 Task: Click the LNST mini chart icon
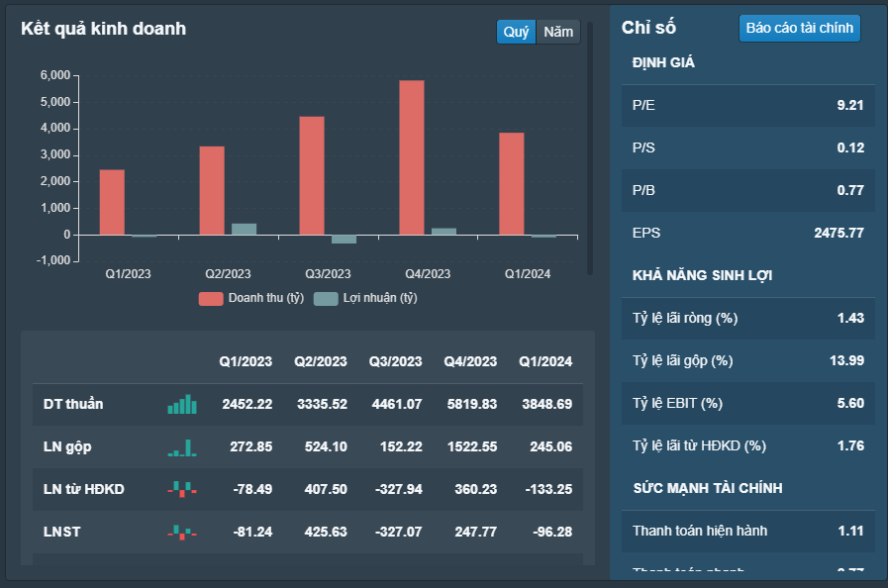pyautogui.click(x=182, y=532)
